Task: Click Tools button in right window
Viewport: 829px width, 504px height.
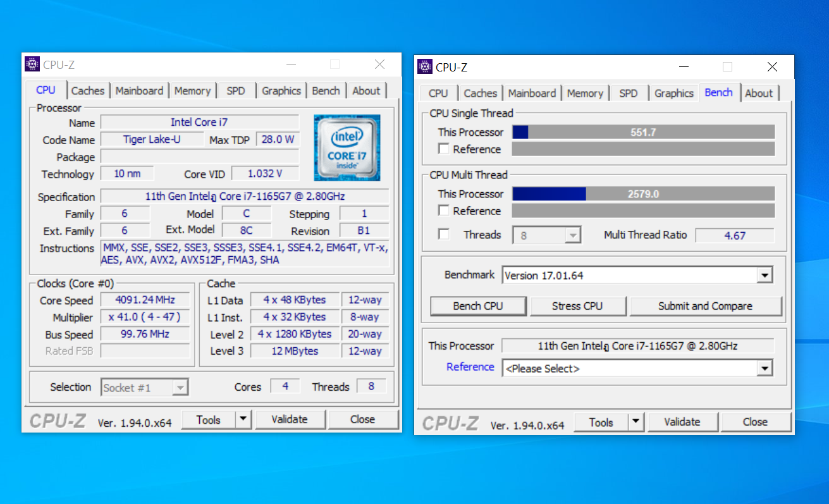Action: [601, 422]
